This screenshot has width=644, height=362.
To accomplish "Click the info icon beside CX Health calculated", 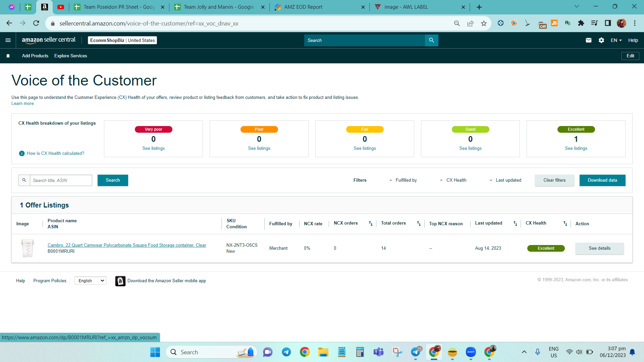I will point(22,154).
